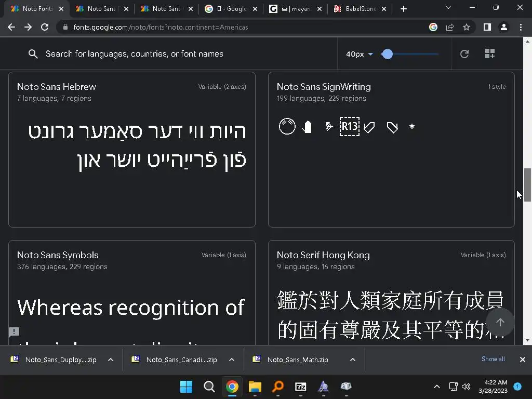Click the scroll-to-top arrow button
532x399 pixels.
[500, 322]
